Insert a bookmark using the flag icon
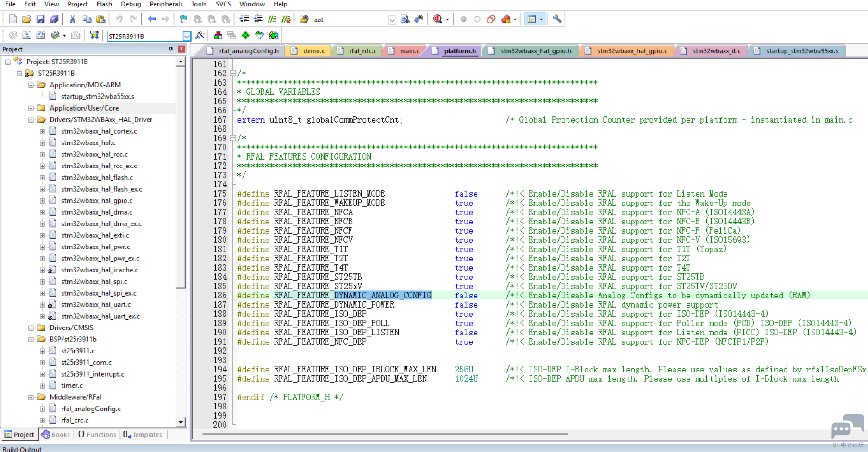The height and width of the screenshot is (452, 868). click(184, 19)
